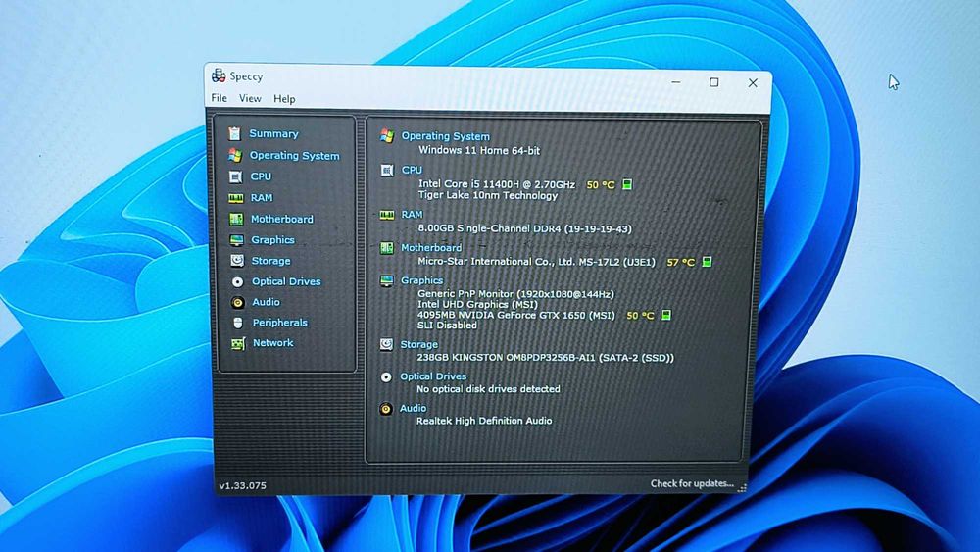Click the Network card icon in sidebar
This screenshot has width=980, height=552.
tap(238, 343)
